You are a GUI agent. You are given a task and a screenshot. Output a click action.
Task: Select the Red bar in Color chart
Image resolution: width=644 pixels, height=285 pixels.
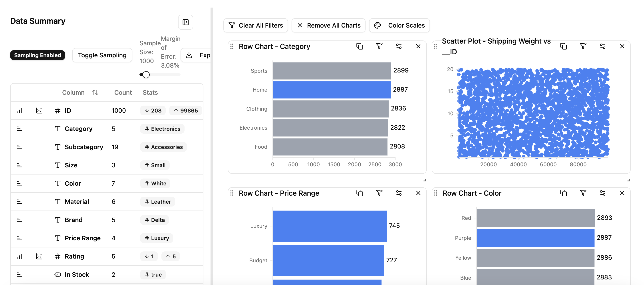tap(535, 218)
